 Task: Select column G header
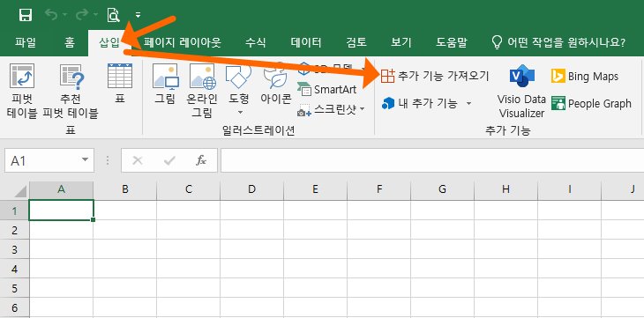[442, 190]
